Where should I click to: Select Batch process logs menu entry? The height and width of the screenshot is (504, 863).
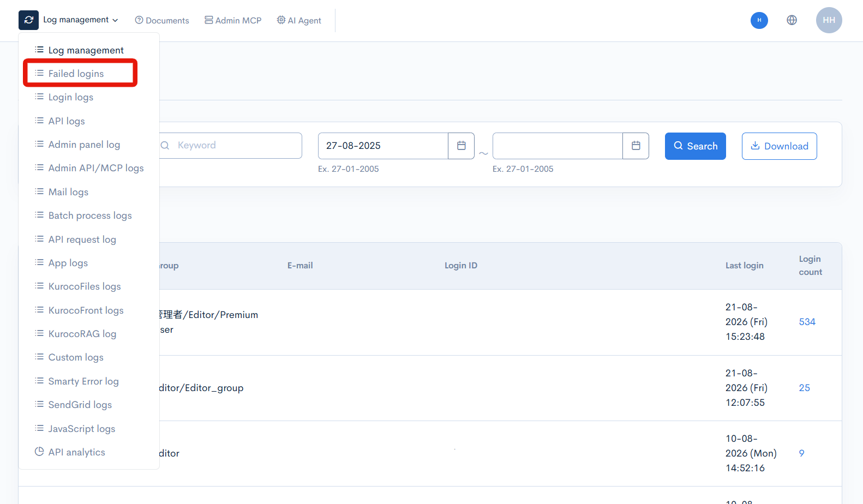pos(83,215)
